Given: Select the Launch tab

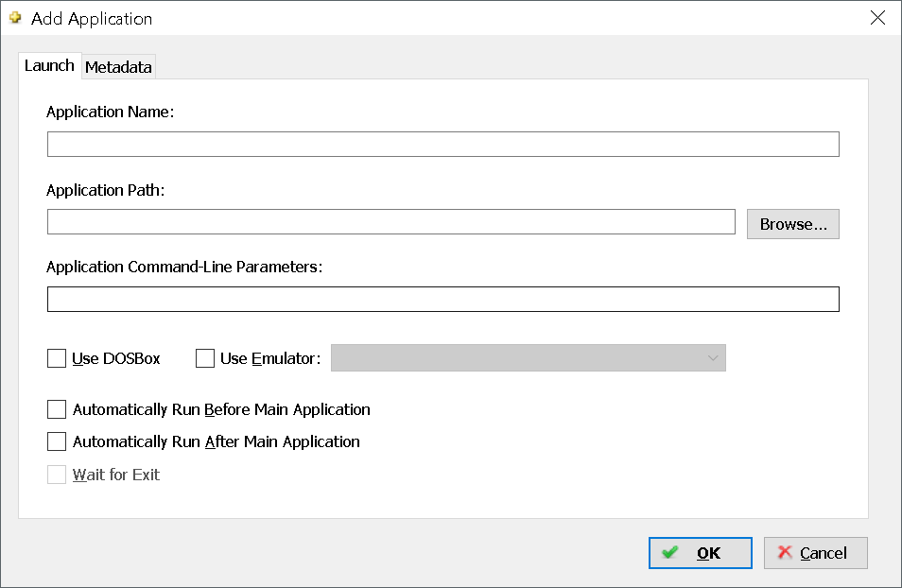Looking at the screenshot, I should point(49,65).
